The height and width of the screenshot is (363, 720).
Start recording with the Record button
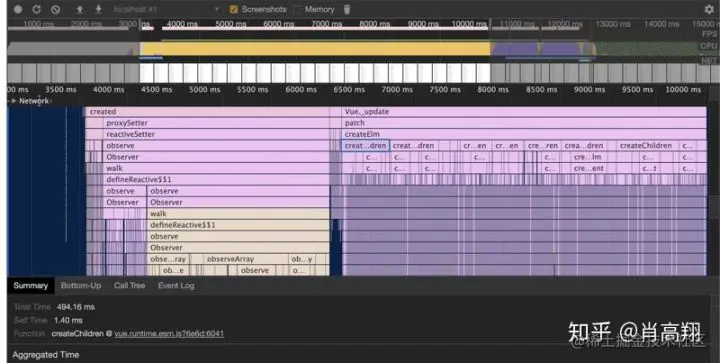tap(18, 9)
